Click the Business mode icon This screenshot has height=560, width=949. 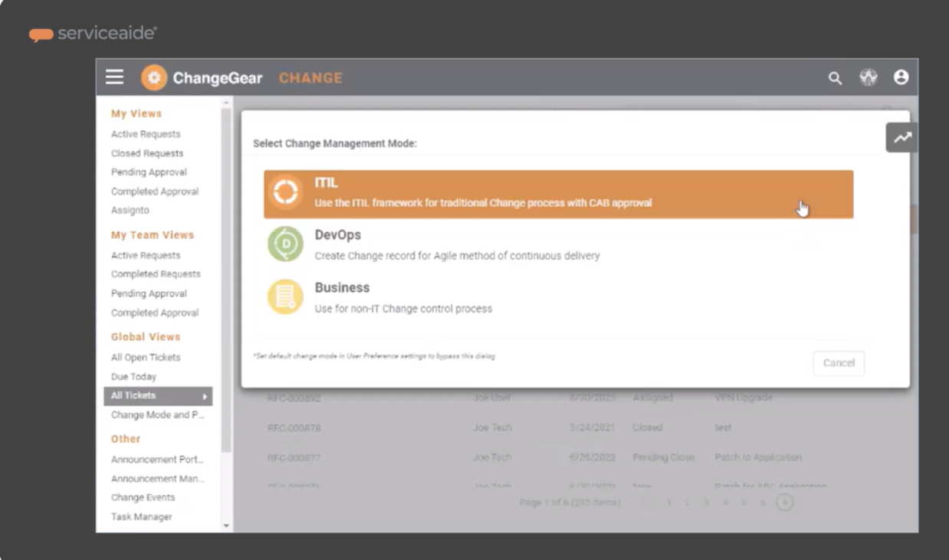(x=285, y=296)
